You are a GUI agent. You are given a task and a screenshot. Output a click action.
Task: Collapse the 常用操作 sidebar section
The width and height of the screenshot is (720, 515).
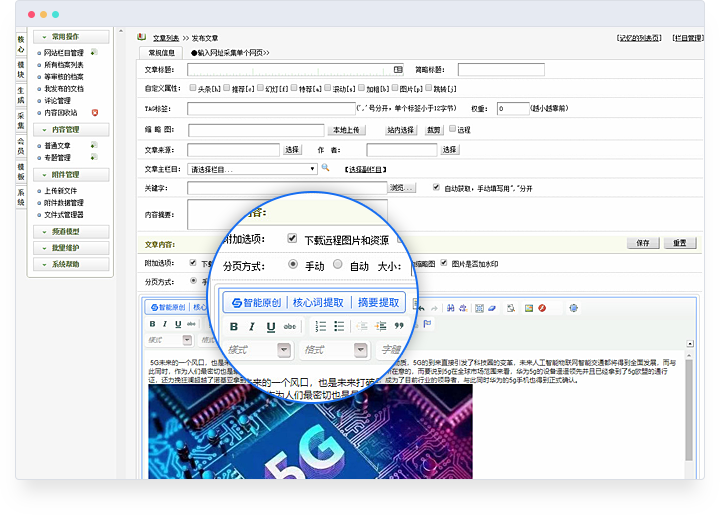click(x=71, y=37)
